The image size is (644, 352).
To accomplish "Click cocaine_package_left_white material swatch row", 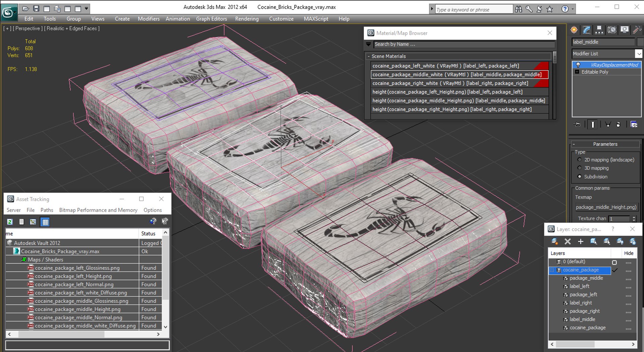I will click(460, 66).
